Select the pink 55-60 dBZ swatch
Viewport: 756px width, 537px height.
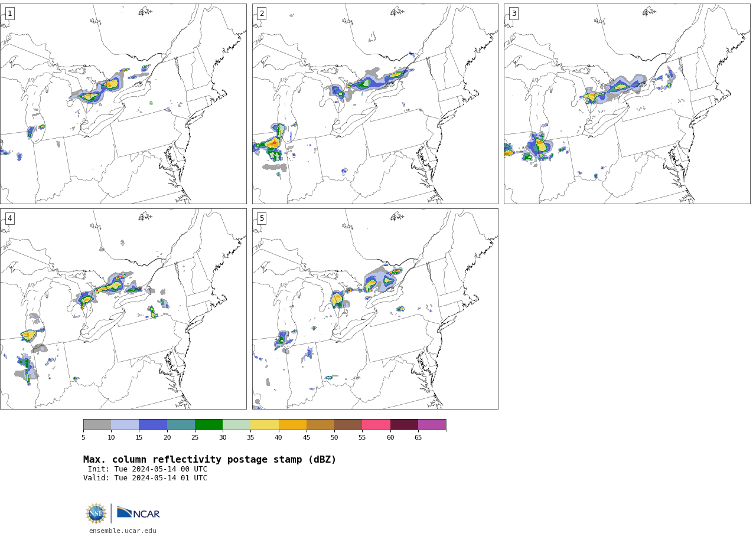click(376, 425)
